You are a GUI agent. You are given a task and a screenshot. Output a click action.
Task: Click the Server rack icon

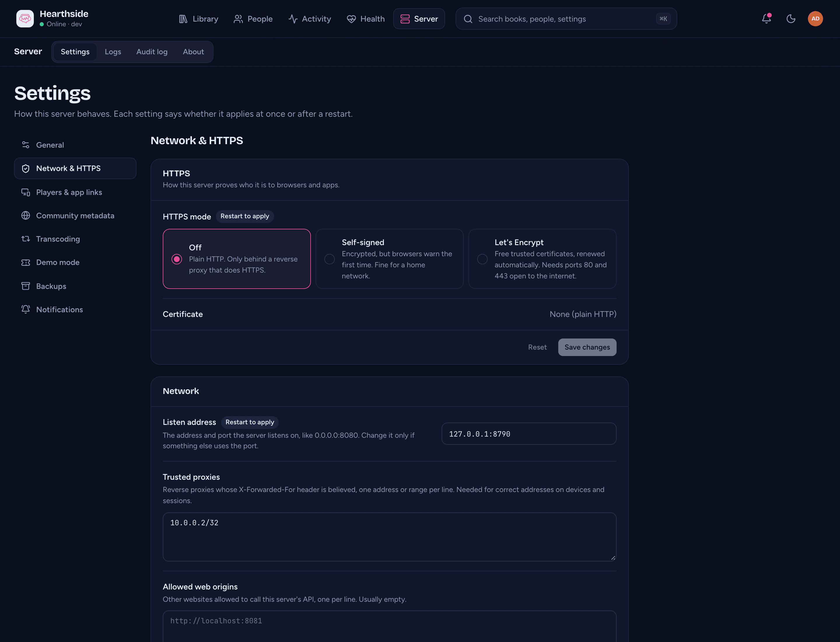point(405,19)
